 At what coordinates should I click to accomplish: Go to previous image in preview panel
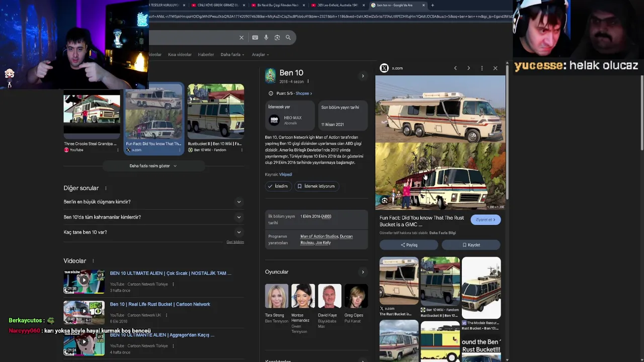click(455, 68)
